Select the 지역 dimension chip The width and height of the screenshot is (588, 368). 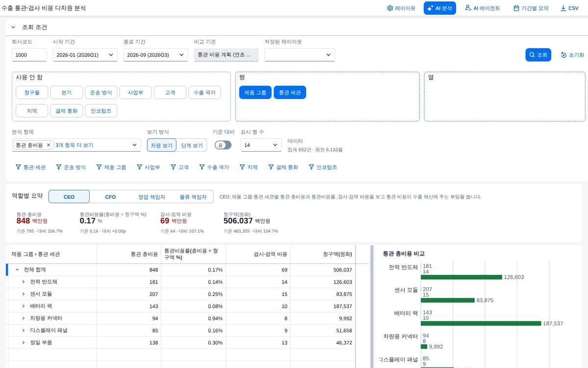pyautogui.click(x=32, y=111)
